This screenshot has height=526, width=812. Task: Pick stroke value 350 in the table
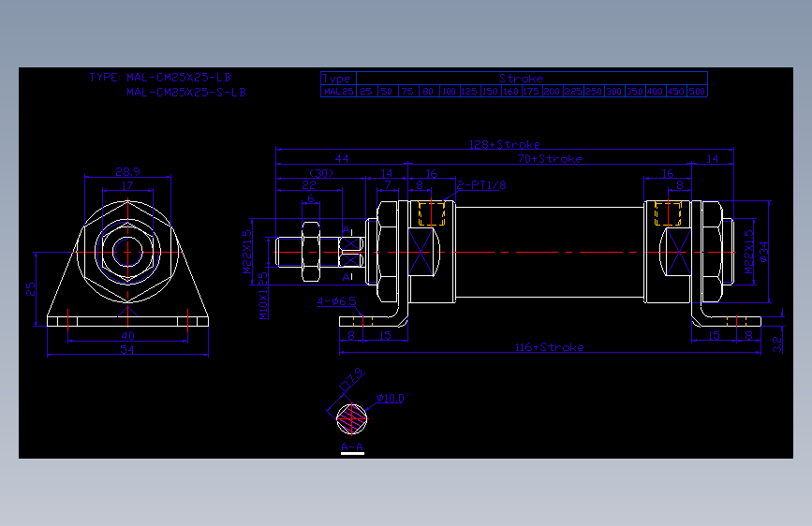click(635, 92)
